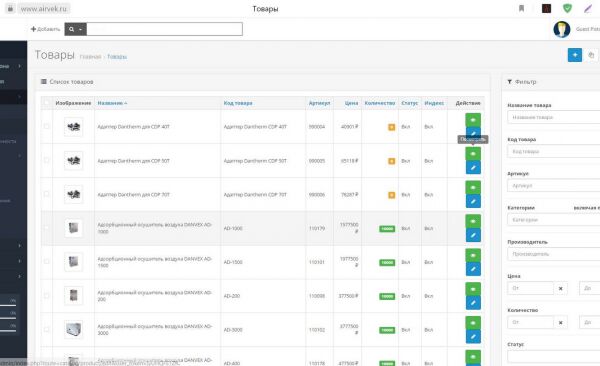The height and width of the screenshot is (366, 600).
Task: Toggle the select-all checkbox in table header
Action: tap(47, 103)
